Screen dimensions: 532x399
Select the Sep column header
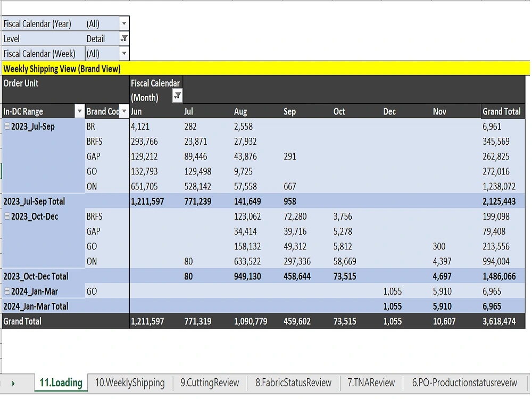307,111
